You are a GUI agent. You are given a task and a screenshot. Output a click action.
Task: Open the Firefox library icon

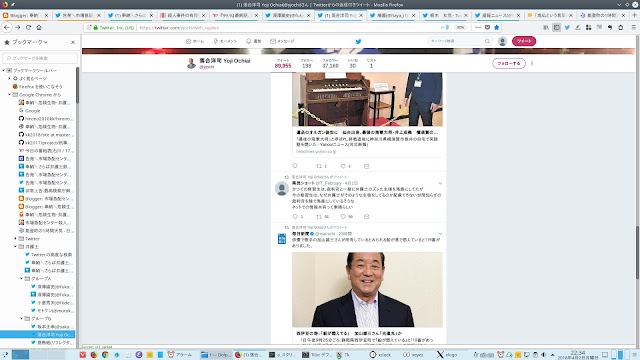pos(546,27)
